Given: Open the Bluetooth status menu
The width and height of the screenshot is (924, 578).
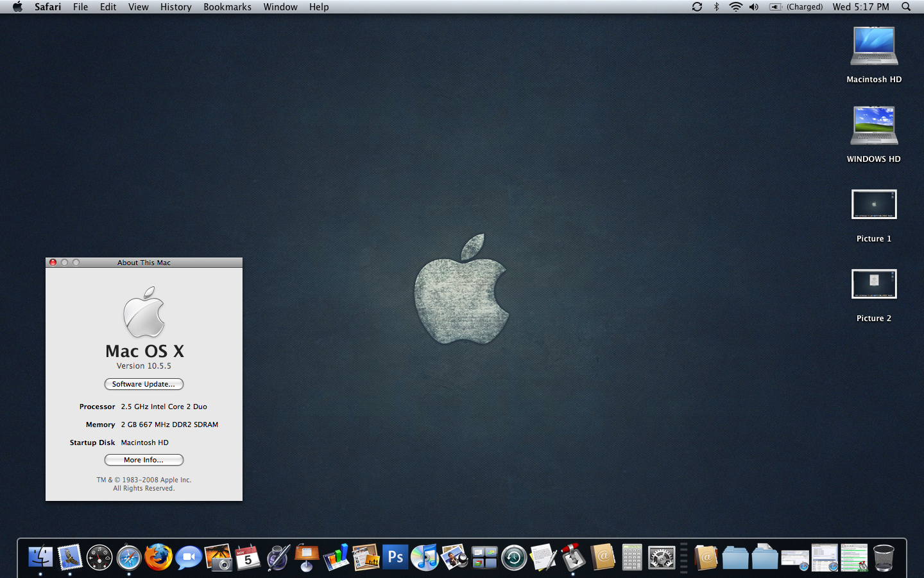Looking at the screenshot, I should tap(717, 7).
